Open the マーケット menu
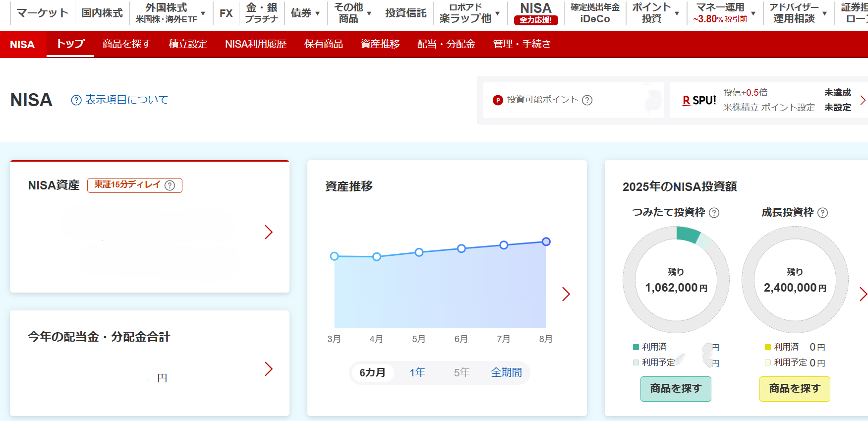The width and height of the screenshot is (868, 421). pos(43,13)
